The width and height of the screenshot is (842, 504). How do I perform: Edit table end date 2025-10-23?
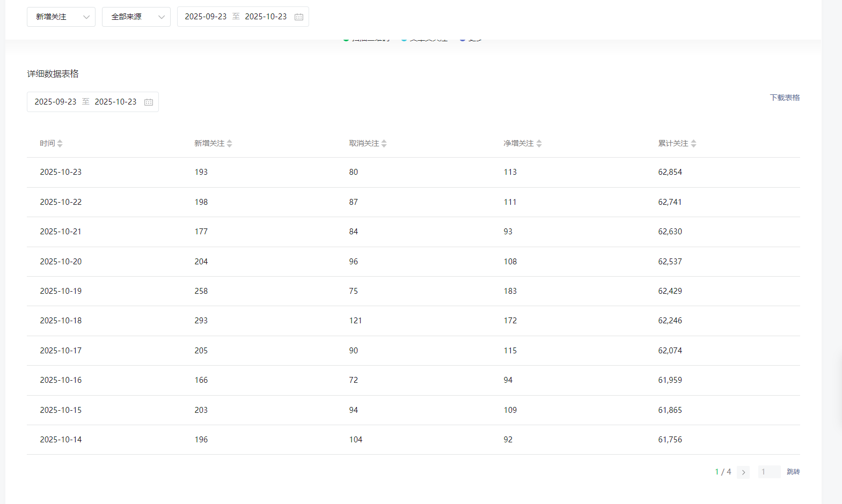pyautogui.click(x=115, y=102)
